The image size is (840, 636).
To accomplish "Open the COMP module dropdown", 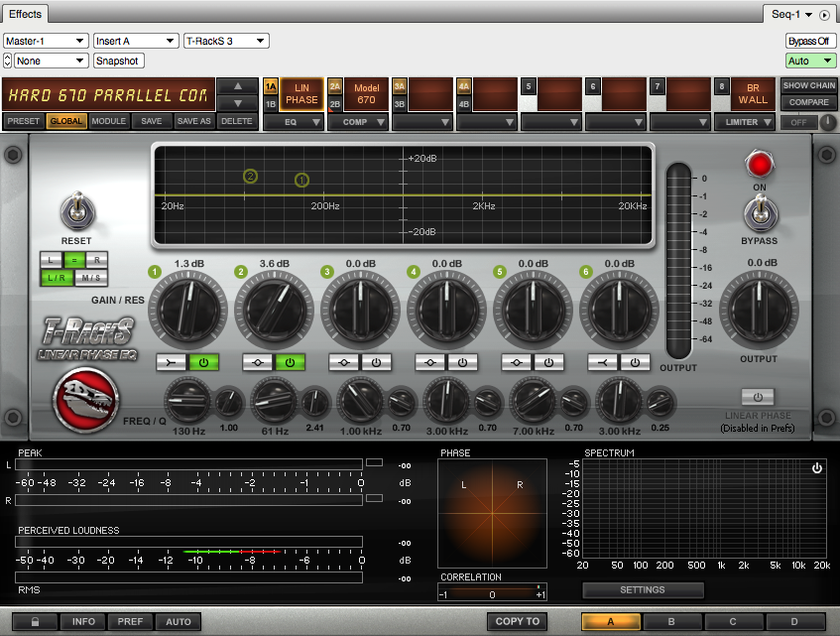I will point(357,122).
